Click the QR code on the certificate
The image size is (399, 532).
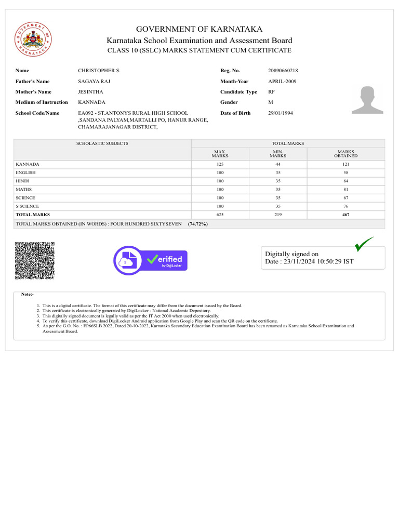pyautogui.click(x=35, y=261)
